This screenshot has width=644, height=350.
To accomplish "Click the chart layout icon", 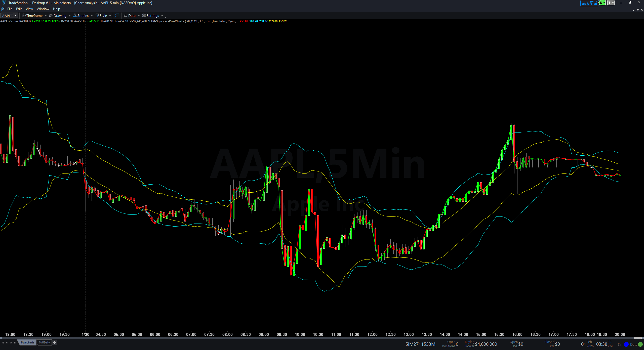I will pos(117,15).
